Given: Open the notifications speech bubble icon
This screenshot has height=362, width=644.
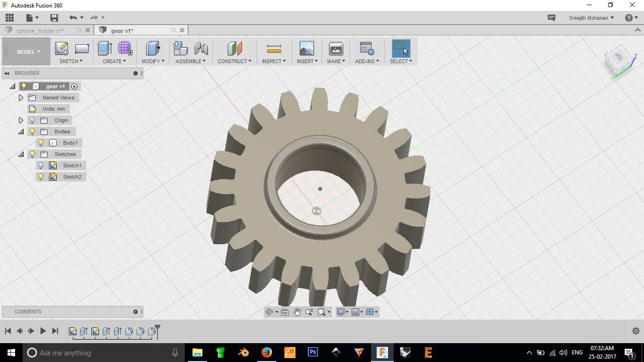Looking at the screenshot, I should click(x=552, y=18).
